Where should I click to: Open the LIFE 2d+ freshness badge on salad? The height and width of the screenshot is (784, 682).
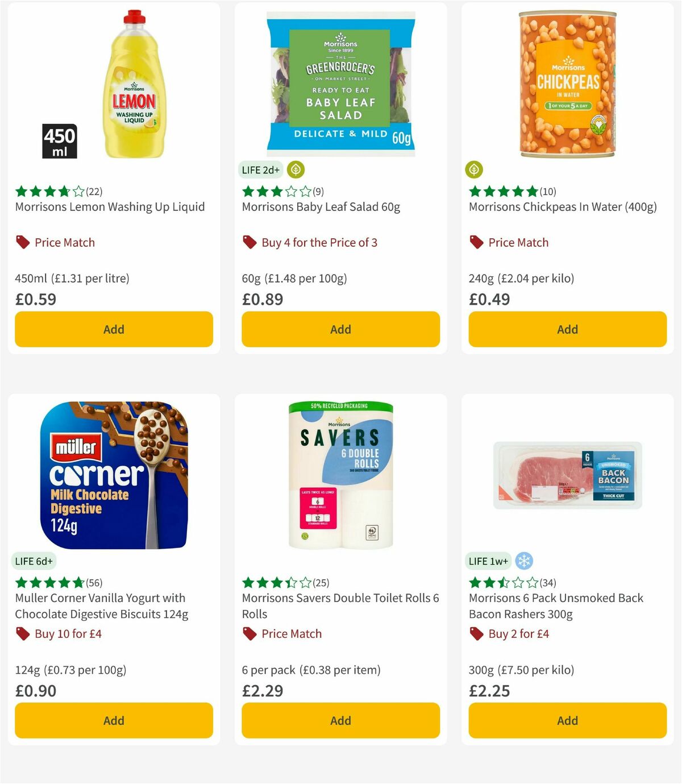(260, 169)
